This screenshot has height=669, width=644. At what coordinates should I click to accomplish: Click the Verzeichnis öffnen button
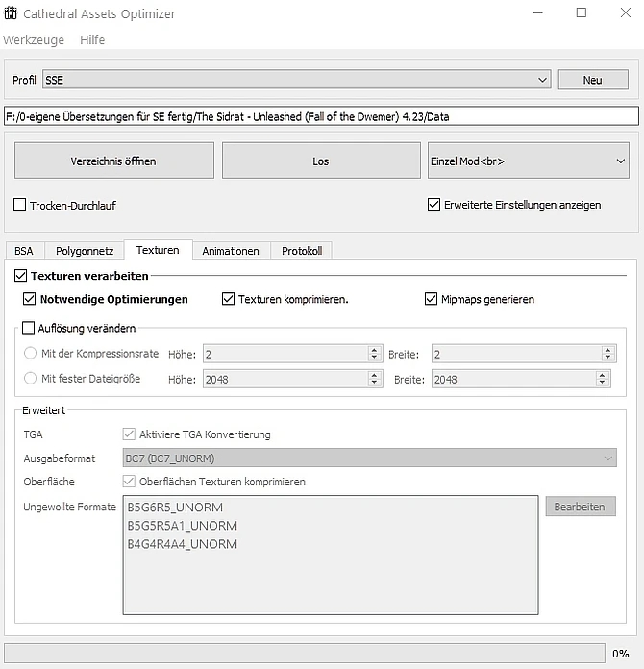coord(113,161)
